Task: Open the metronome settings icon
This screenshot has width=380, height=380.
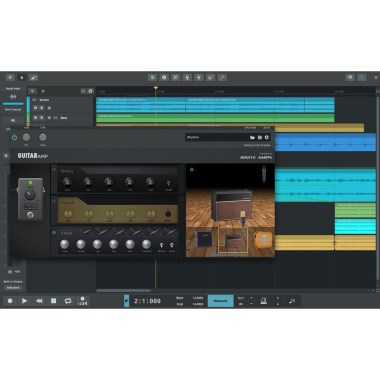Action: pyautogui.click(x=264, y=301)
